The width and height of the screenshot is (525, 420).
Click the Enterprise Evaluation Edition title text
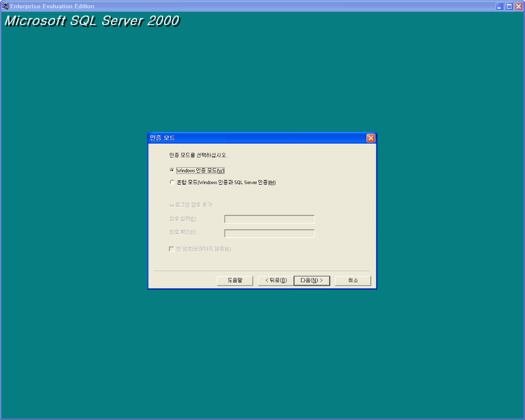[x=52, y=6]
